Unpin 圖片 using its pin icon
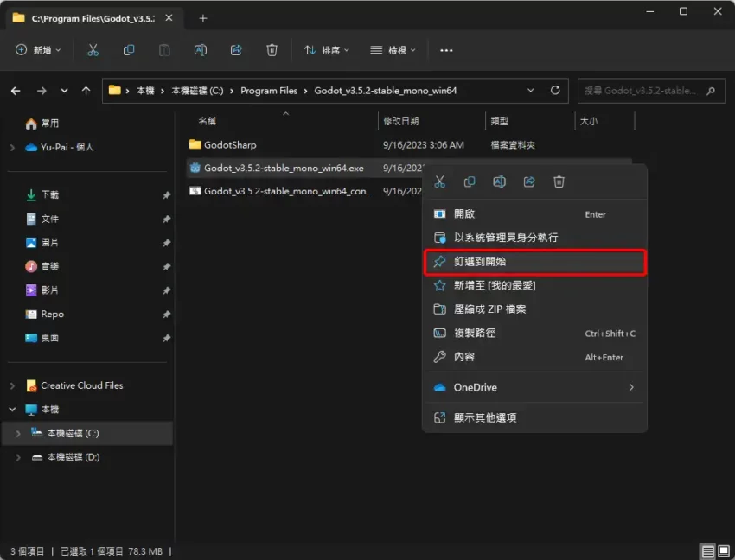Image resolution: width=735 pixels, height=560 pixels. click(x=166, y=243)
